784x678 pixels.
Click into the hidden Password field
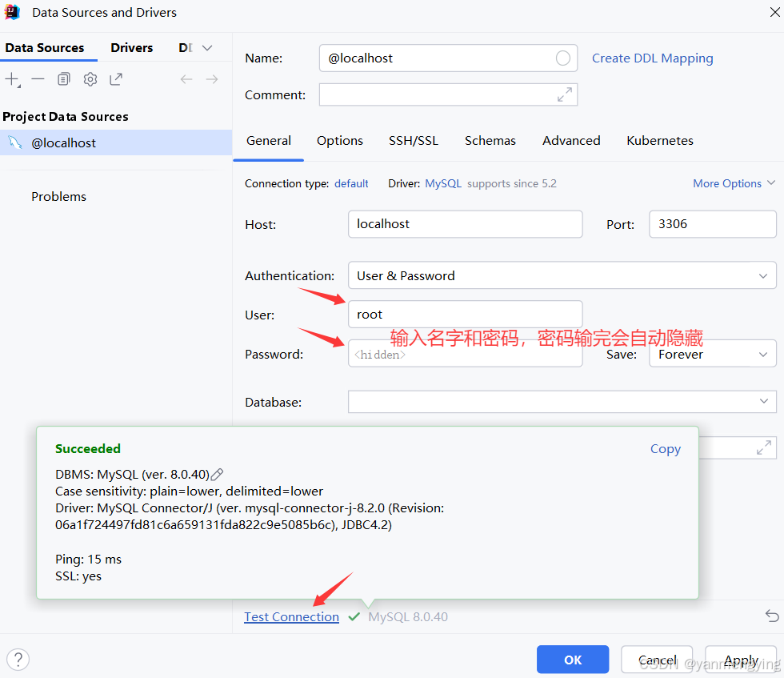[x=465, y=355]
